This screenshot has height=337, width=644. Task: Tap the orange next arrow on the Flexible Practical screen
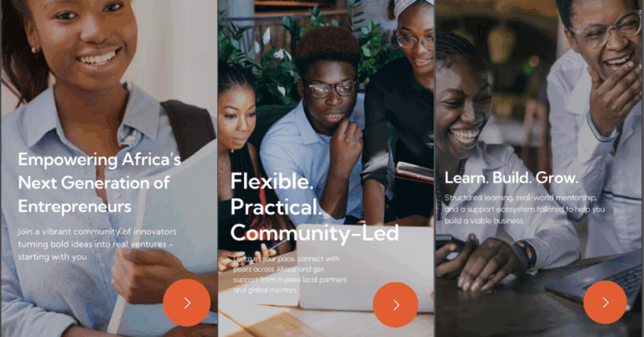pyautogui.click(x=396, y=304)
